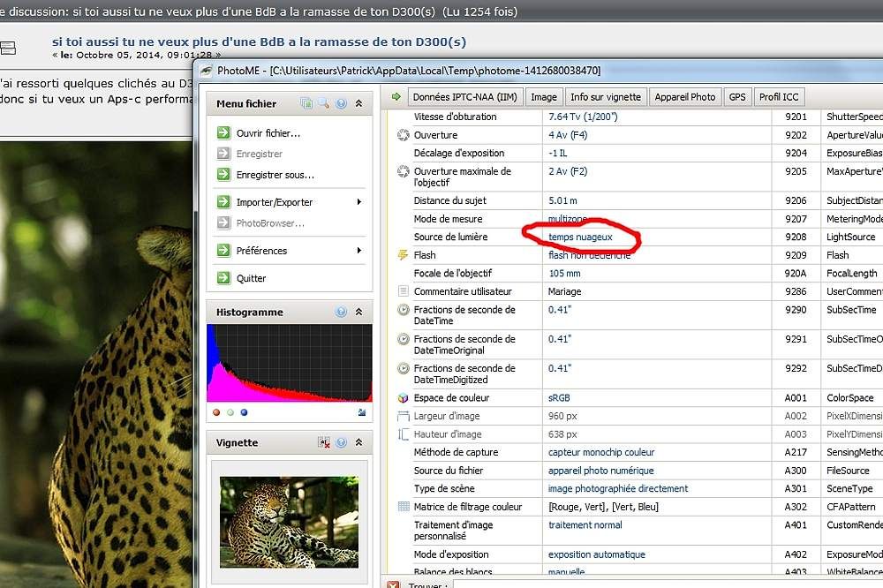Viewport: 883px width, 588px height.
Task: Click the width icon beside Largeur d'image
Action: [x=404, y=416]
